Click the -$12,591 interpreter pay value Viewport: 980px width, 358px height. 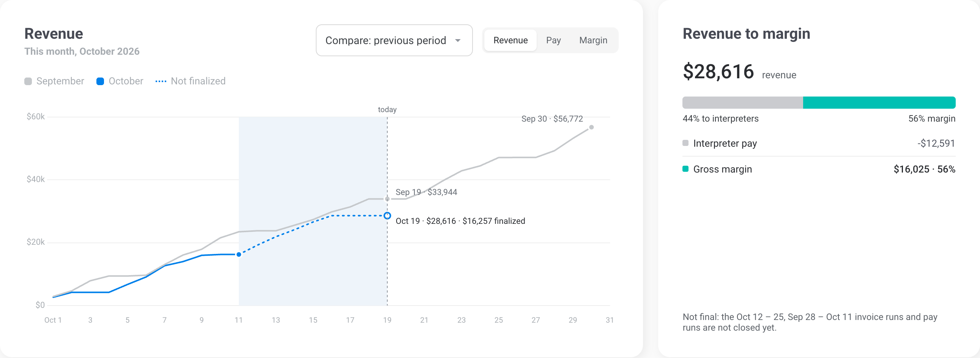click(936, 143)
